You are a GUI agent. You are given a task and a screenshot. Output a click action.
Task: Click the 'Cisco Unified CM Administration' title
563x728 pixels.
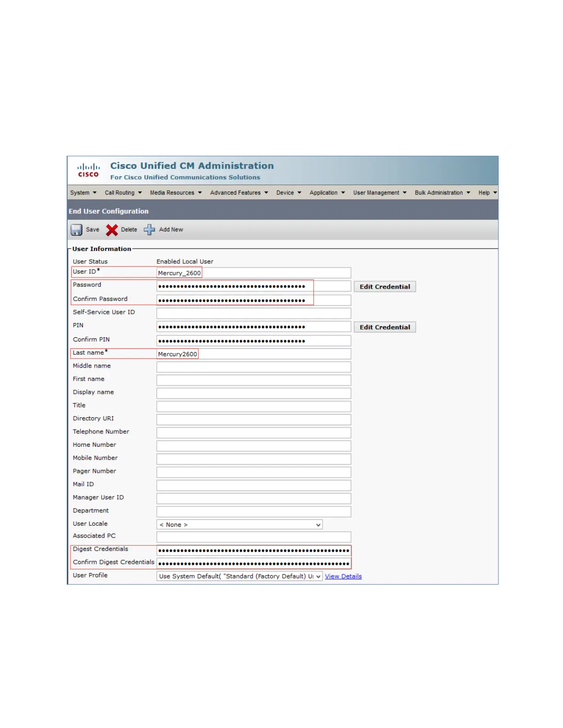pos(192,166)
